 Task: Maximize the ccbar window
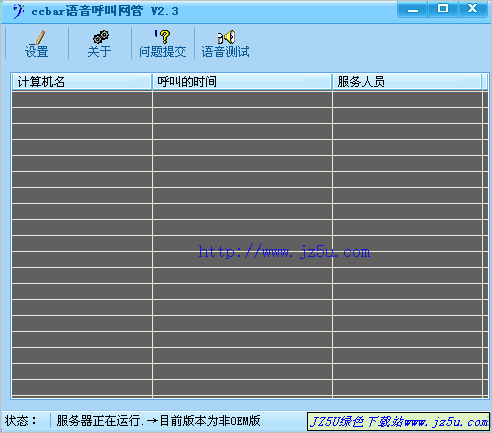click(443, 9)
